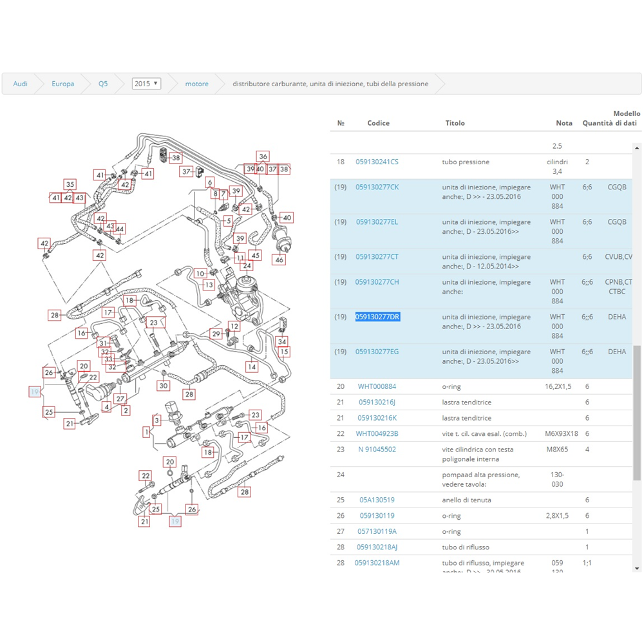This screenshot has width=644, height=644.
Task: Go to the Europa breadcrumb
Action: tap(63, 84)
